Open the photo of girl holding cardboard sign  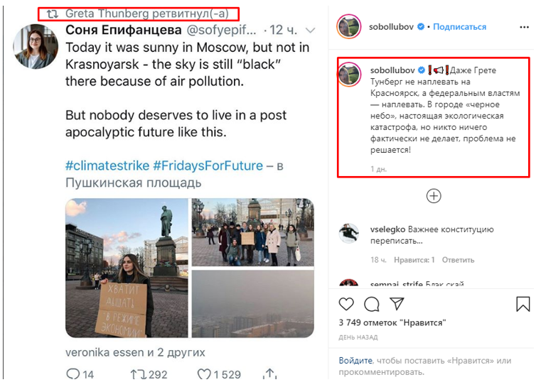127,268
